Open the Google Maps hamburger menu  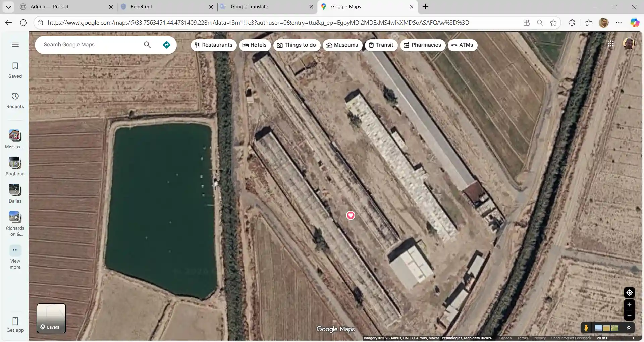click(15, 45)
